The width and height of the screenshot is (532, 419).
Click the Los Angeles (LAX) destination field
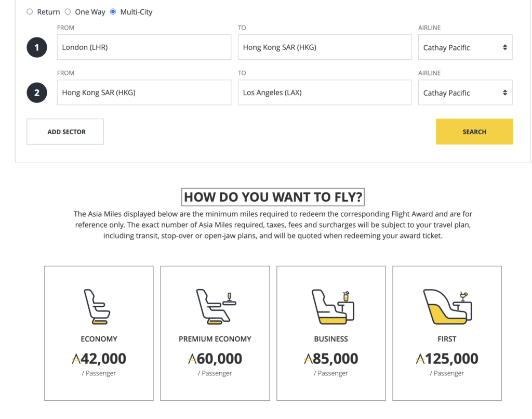tap(325, 92)
